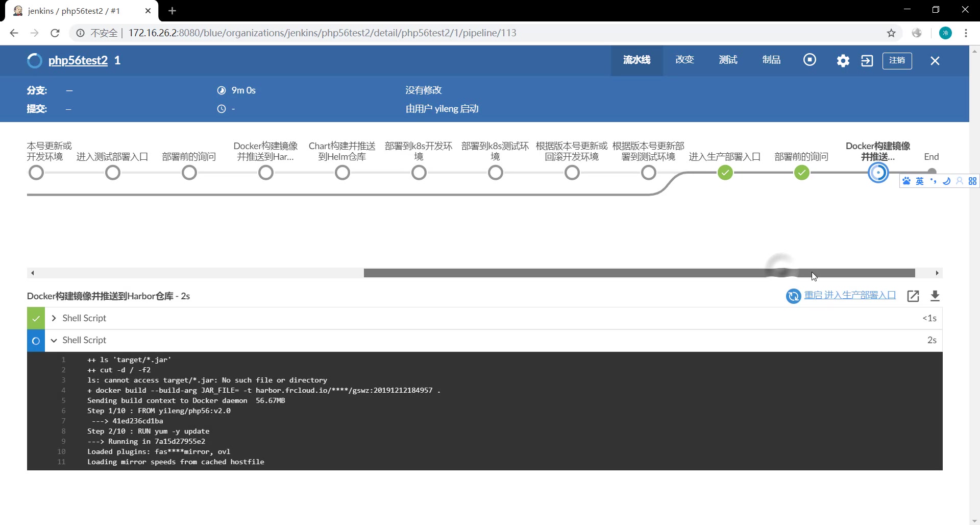The height and width of the screenshot is (525, 980).
Task: Click the Blue Ocean logo beside php56test2
Action: (x=34, y=60)
